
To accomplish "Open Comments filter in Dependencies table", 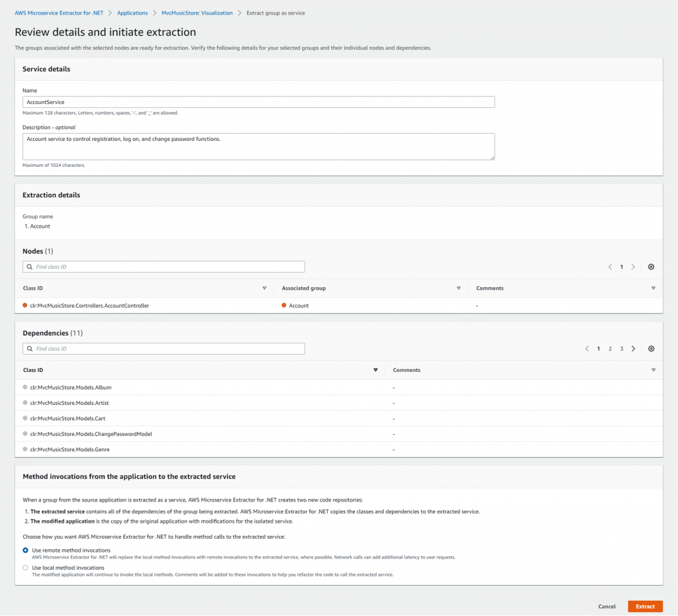I will pyautogui.click(x=653, y=370).
